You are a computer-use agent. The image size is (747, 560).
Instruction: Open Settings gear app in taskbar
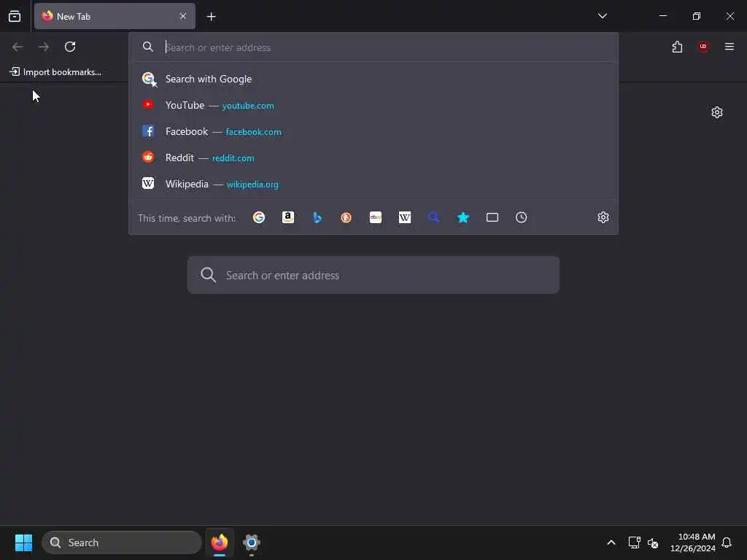click(252, 542)
